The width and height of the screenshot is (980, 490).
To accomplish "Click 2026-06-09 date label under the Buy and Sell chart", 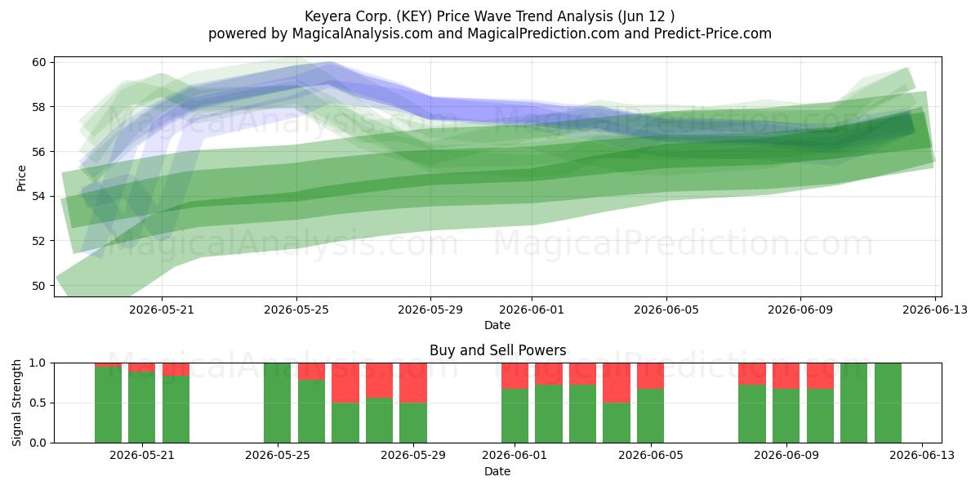I will pyautogui.click(x=786, y=457).
